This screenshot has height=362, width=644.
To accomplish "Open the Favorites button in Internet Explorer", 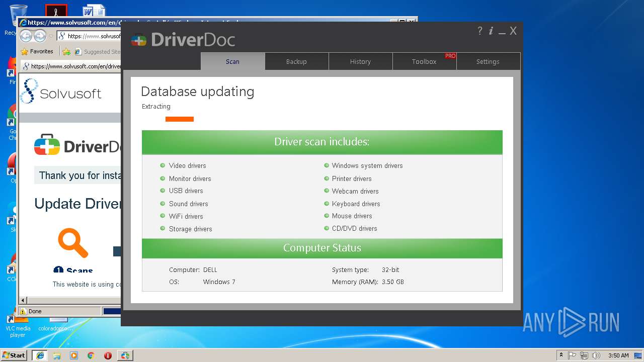I will [37, 51].
